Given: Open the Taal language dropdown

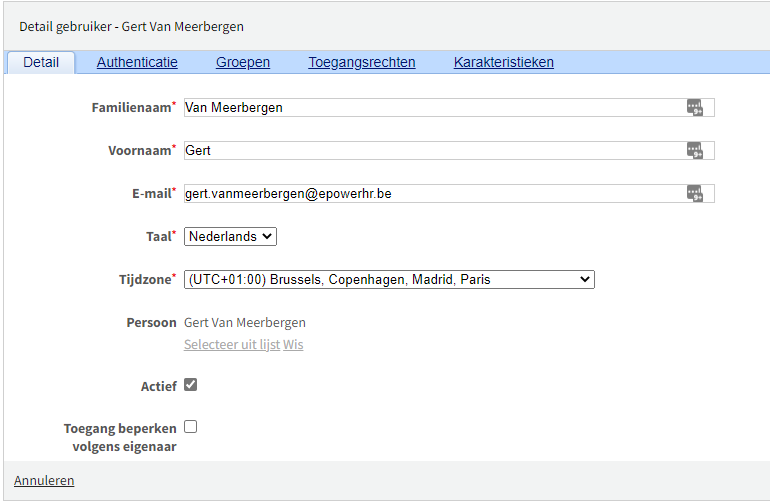Looking at the screenshot, I should (230, 236).
